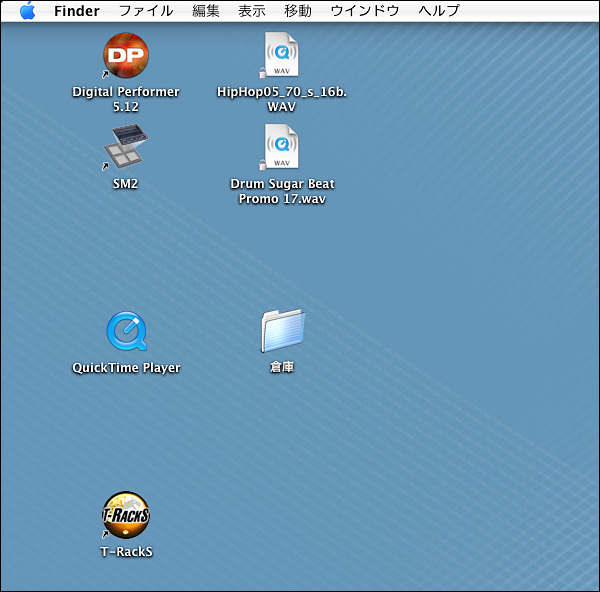Select the HipHop05_70_s_16b WAV file icon
This screenshot has width=600, height=592.
click(x=280, y=55)
